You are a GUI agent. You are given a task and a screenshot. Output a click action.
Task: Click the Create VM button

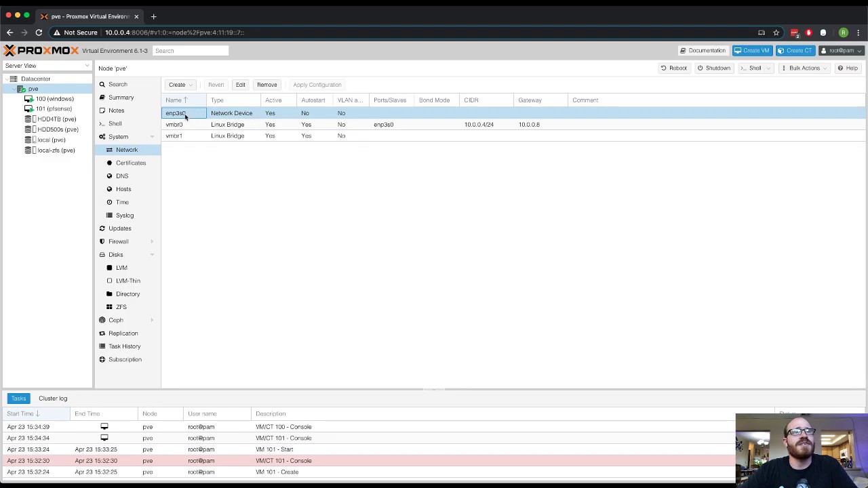tap(751, 51)
